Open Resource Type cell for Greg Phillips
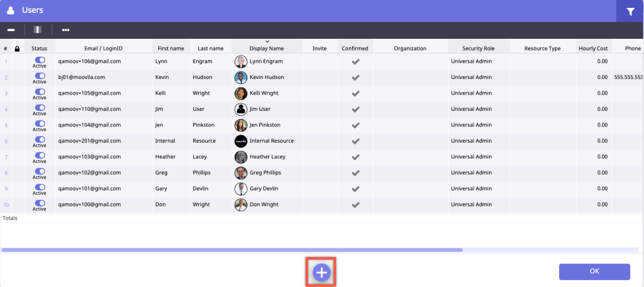Image resolution: width=644 pixels, height=287 pixels. [x=542, y=173]
